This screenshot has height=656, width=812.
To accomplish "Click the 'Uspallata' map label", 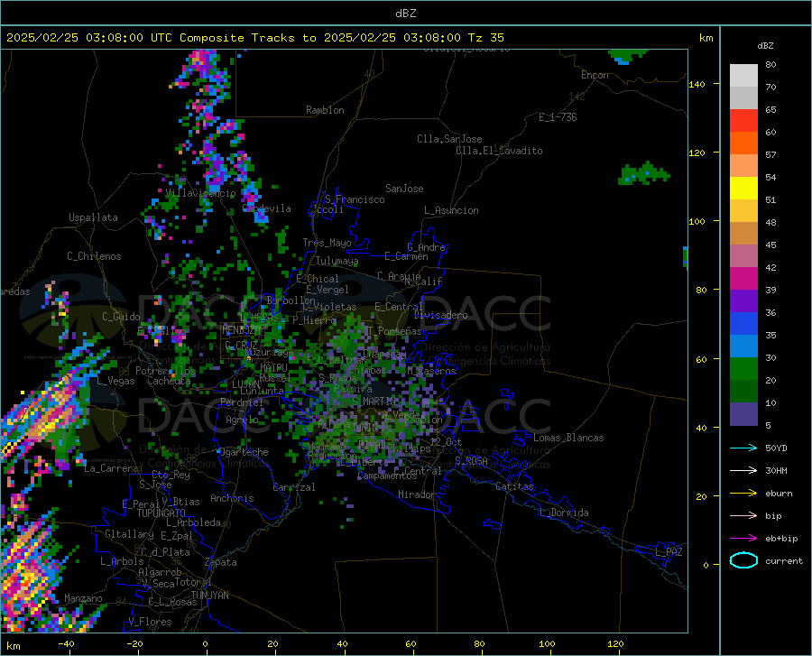I will (x=93, y=217).
